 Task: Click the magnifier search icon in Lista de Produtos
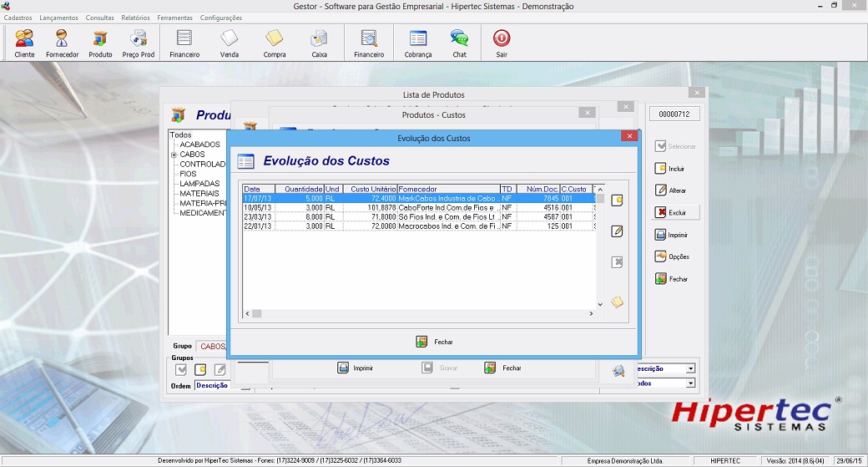pyautogui.click(x=618, y=371)
